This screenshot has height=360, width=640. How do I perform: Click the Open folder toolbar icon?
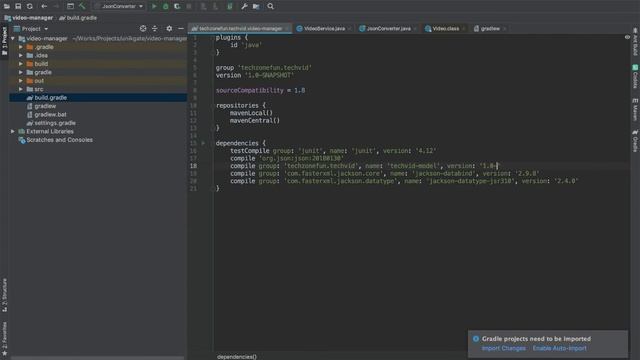(7, 6)
